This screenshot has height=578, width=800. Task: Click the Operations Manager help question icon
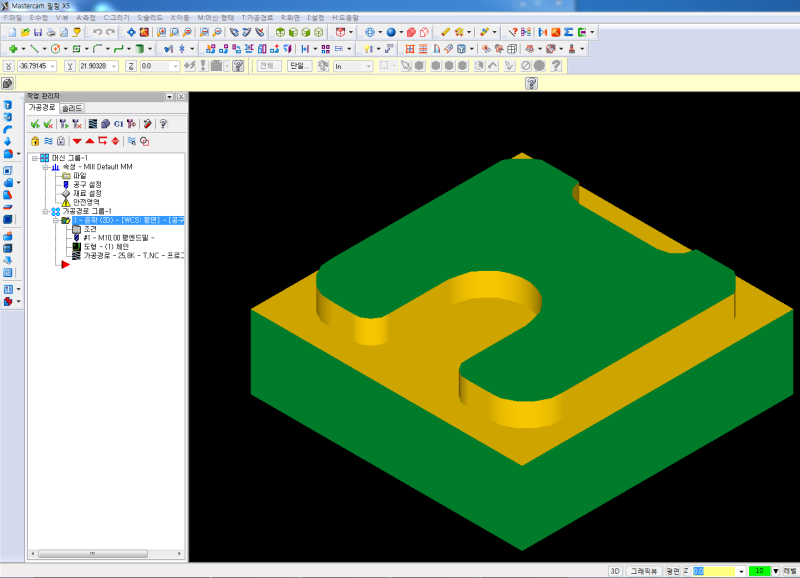163,124
